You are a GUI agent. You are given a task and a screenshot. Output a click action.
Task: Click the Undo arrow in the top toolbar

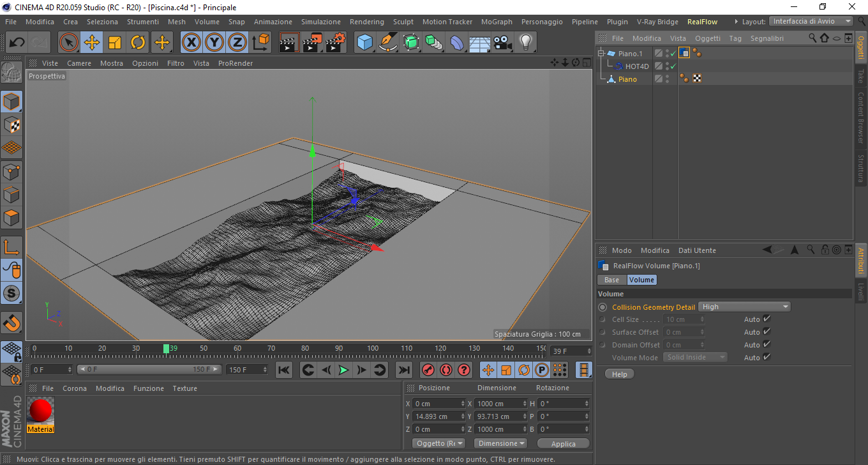pyautogui.click(x=17, y=43)
